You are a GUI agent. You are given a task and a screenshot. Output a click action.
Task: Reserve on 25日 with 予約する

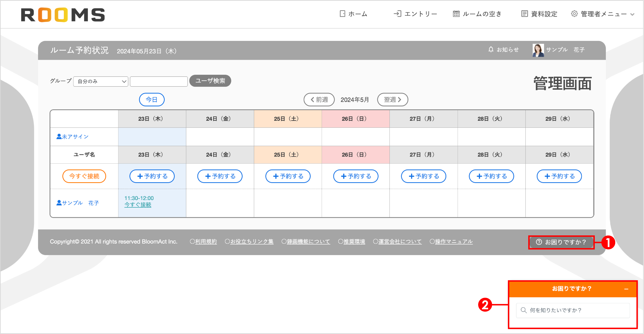coord(288,176)
